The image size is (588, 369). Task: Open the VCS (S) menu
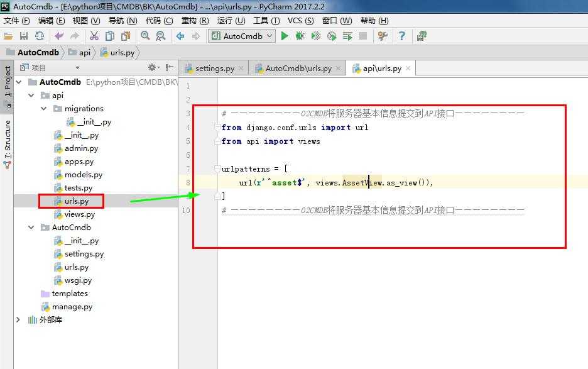301,21
